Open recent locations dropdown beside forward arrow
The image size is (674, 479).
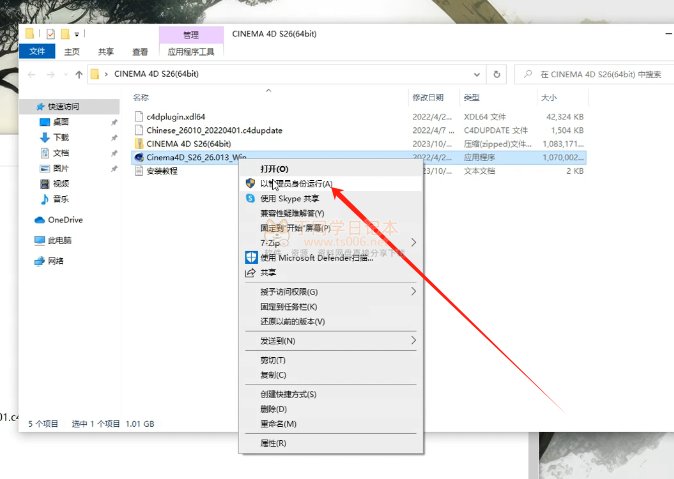coord(65,75)
